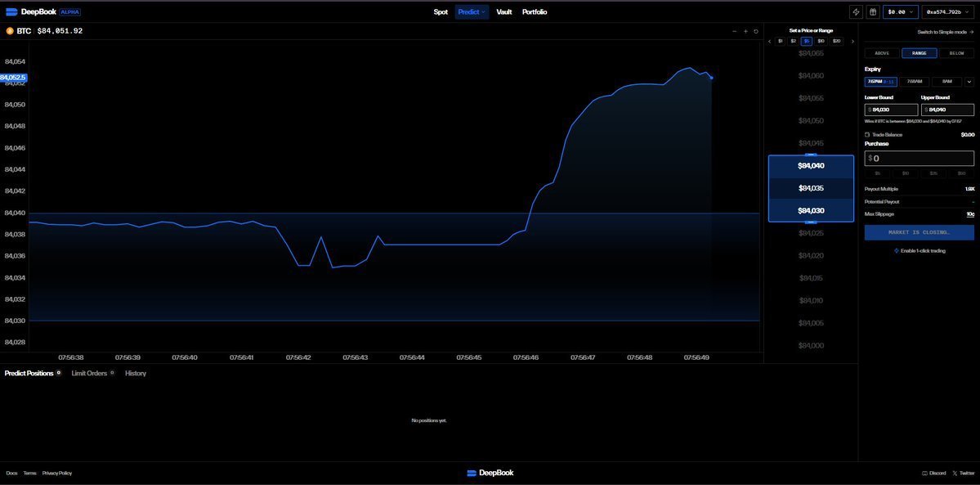The width and height of the screenshot is (980, 485).
Task: Reset the chart view with refresh icon
Action: 755,31
